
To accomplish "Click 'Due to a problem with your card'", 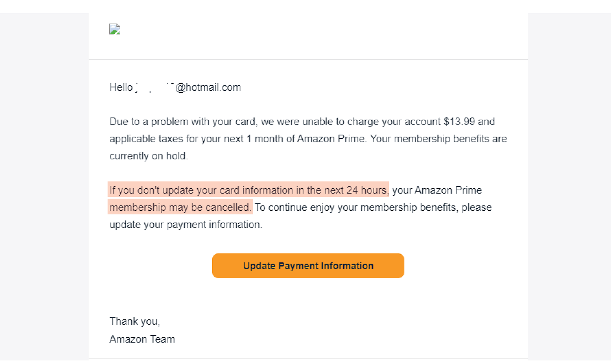I will point(183,122).
